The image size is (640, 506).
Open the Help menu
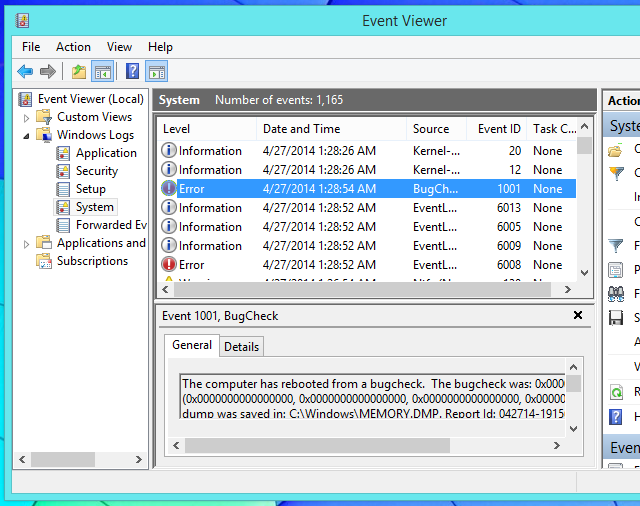coord(160,47)
